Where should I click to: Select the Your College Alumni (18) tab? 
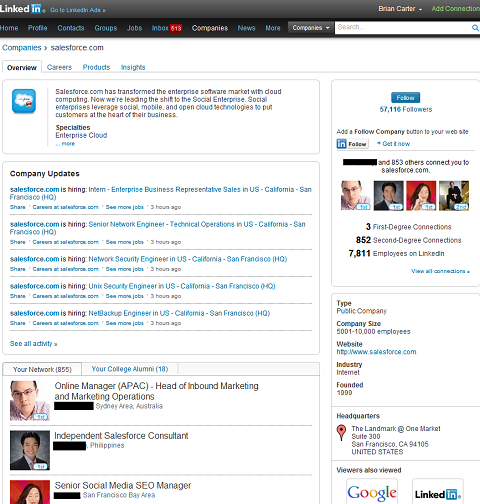pyautogui.click(x=130, y=369)
